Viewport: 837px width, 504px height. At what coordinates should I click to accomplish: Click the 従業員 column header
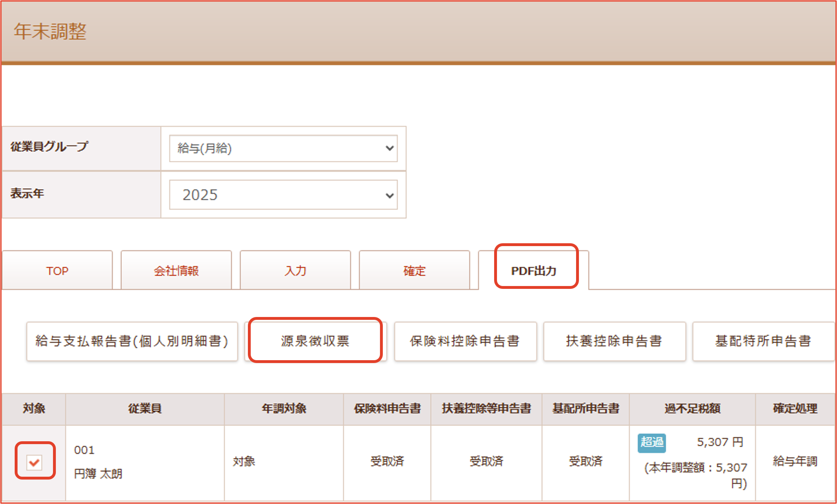pos(145,408)
